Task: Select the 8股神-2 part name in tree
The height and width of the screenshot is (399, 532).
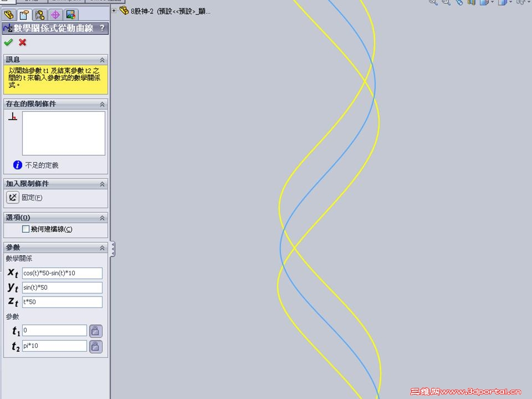Action: pyautogui.click(x=170, y=12)
